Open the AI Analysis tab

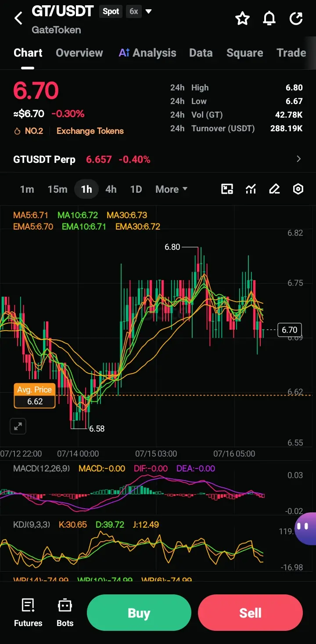pyautogui.click(x=147, y=53)
